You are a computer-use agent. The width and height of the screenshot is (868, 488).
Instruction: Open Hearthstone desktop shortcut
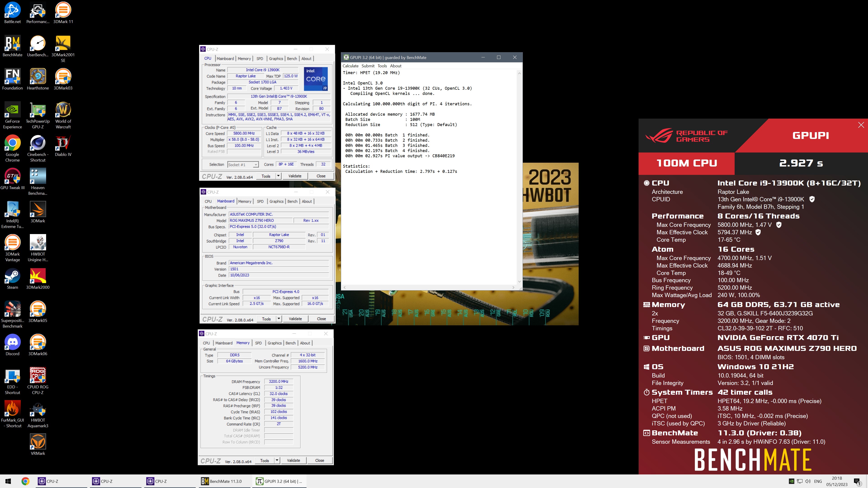(38, 79)
